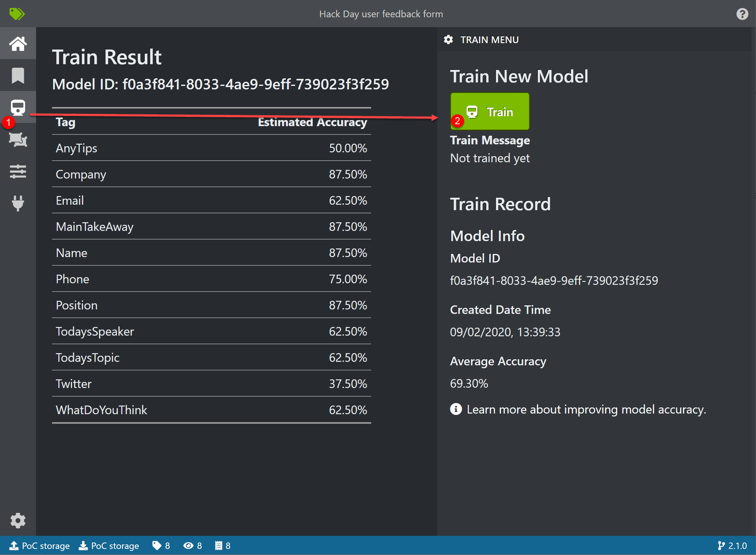Upload project using the PoC storage upload icon
Image resolution: width=756 pixels, height=555 pixels.
[x=14, y=546]
